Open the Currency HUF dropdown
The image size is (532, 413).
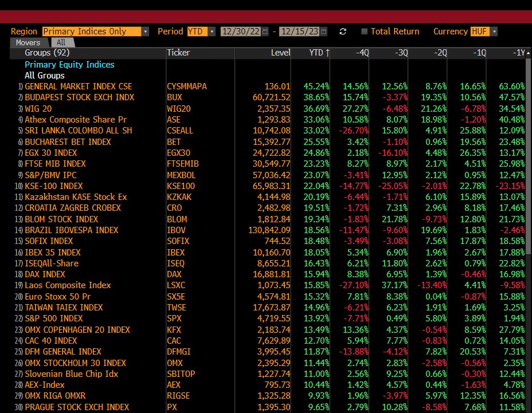click(x=494, y=32)
